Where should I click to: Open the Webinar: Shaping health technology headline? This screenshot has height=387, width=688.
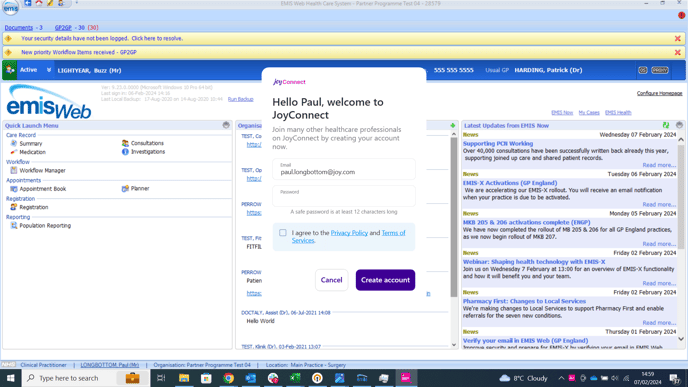pyautogui.click(x=534, y=262)
